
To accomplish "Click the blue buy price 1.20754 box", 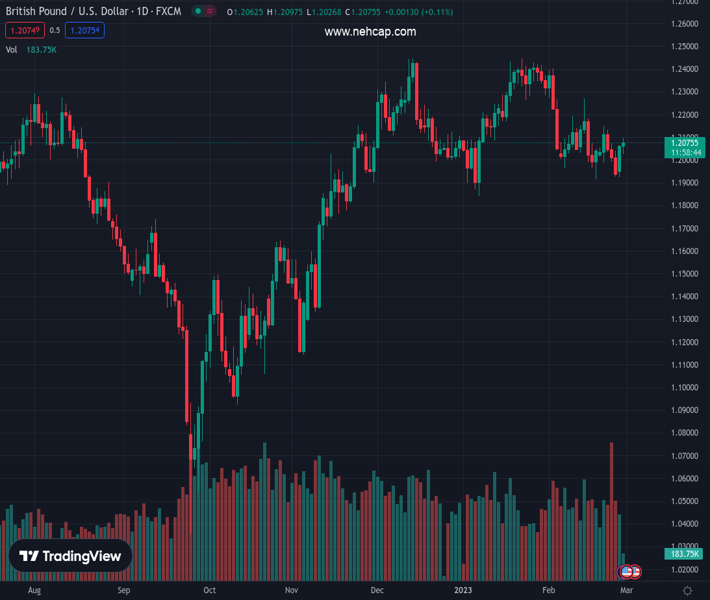I will (85, 30).
